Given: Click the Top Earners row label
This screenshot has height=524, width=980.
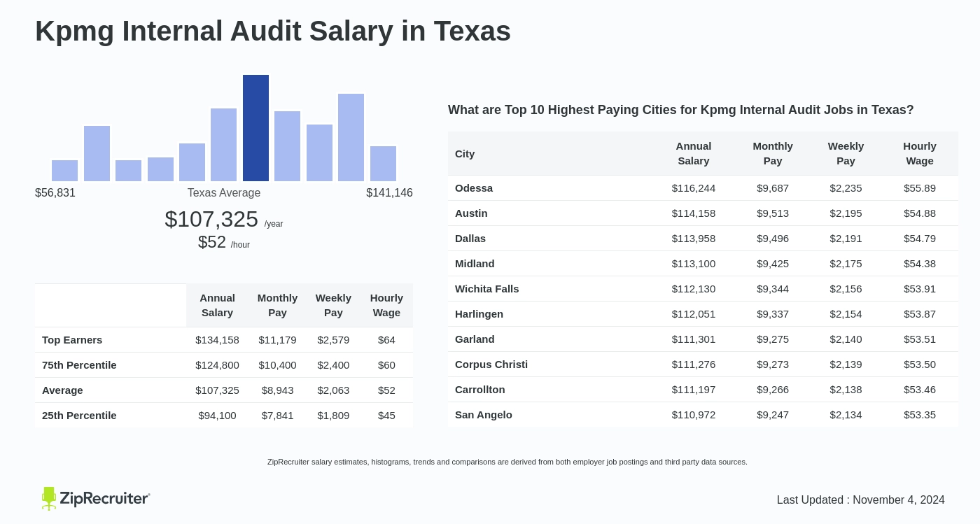Looking at the screenshot, I should 72,340.
